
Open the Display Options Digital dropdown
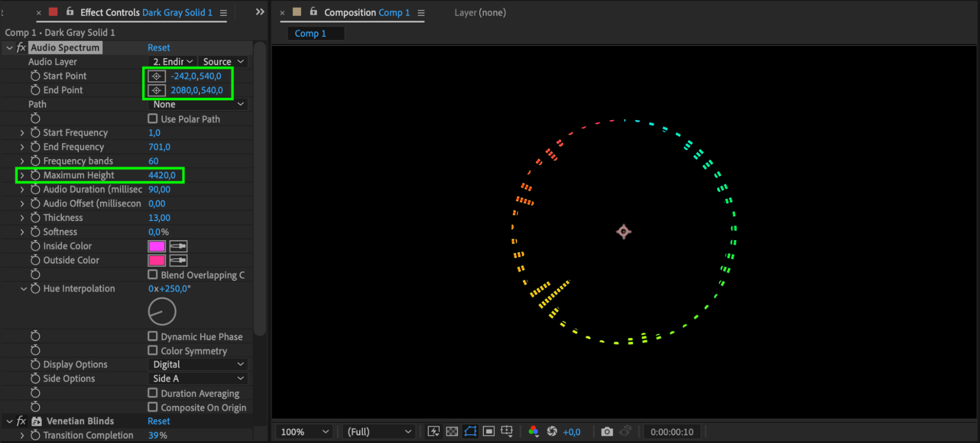pyautogui.click(x=198, y=364)
